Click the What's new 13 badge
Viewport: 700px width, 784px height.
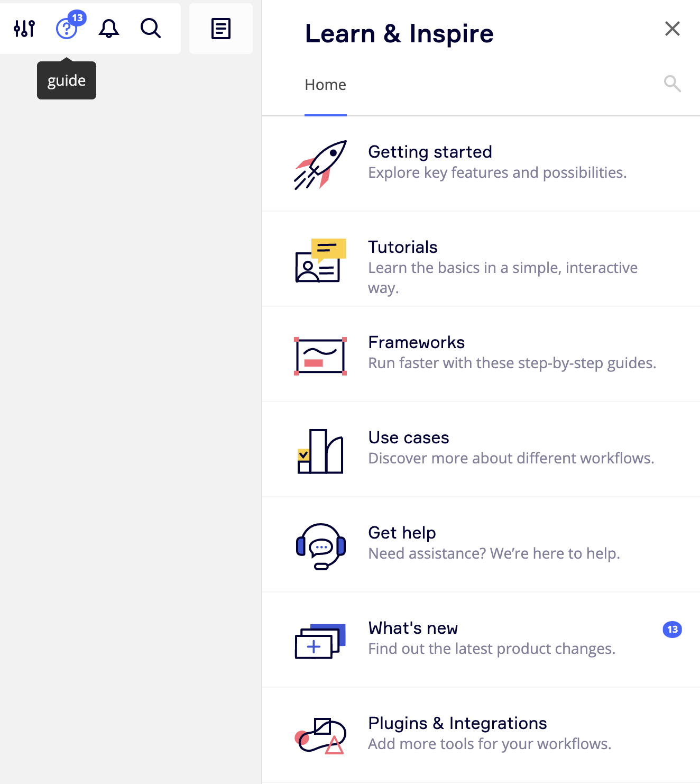point(672,630)
